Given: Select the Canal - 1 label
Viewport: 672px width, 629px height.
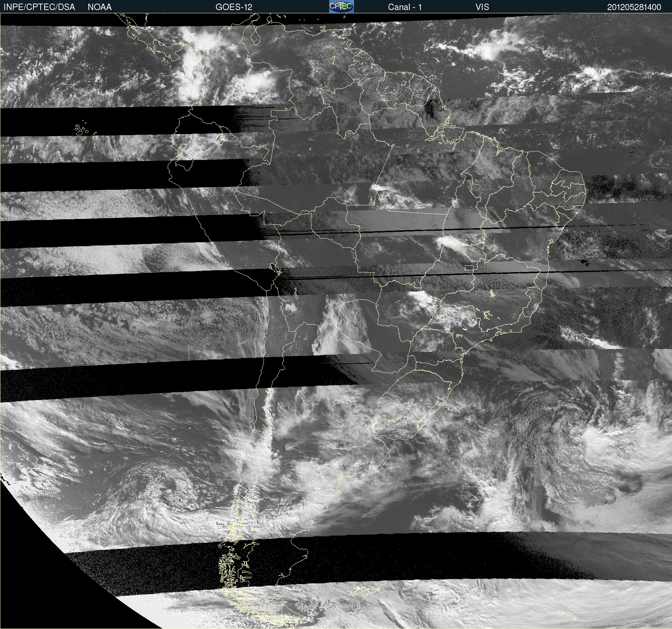Looking at the screenshot, I should click(405, 7).
